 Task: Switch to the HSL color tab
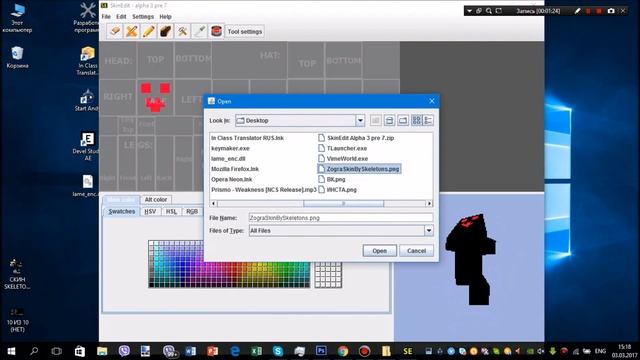pos(171,211)
